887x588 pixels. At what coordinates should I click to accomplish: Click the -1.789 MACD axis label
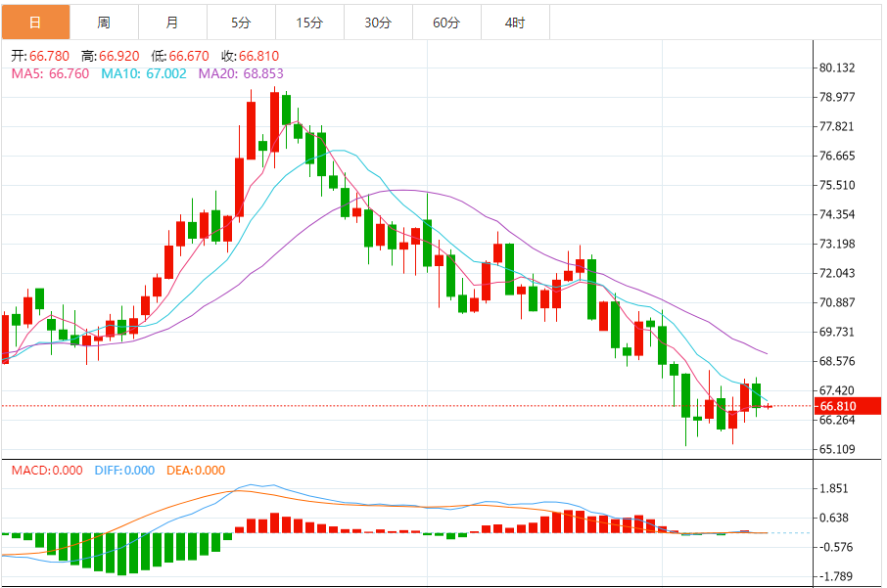[834, 576]
